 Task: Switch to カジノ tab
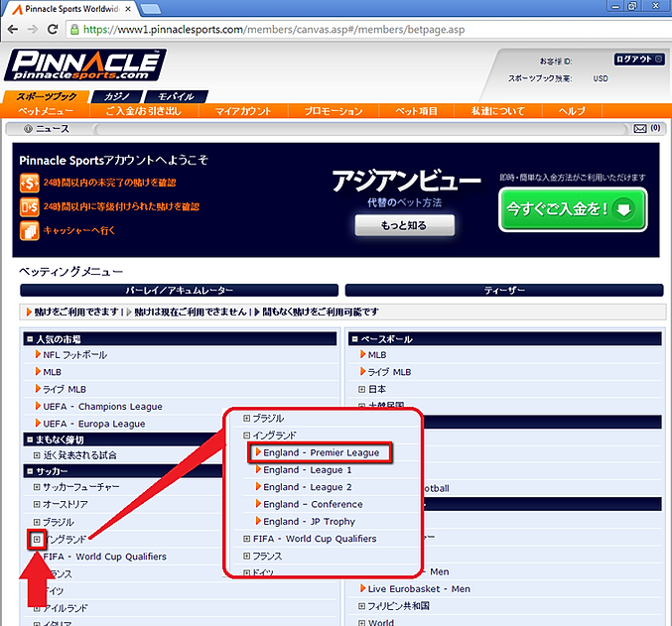(x=117, y=97)
